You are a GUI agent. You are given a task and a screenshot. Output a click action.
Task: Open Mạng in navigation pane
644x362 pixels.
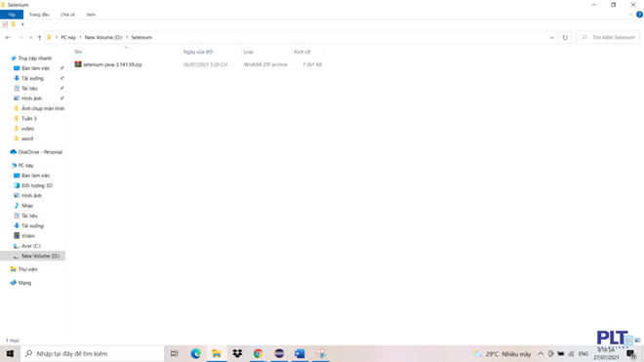24,283
